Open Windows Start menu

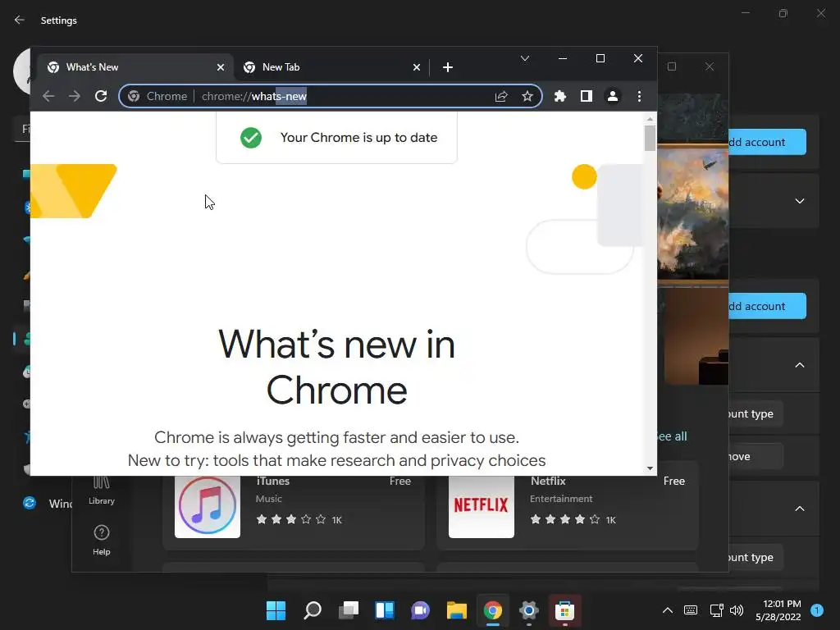click(x=276, y=610)
